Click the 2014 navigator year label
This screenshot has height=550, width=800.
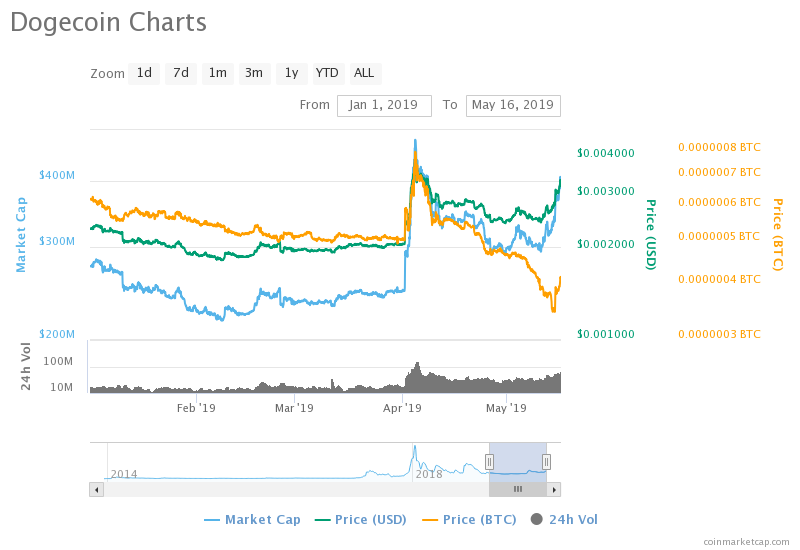pyautogui.click(x=124, y=474)
